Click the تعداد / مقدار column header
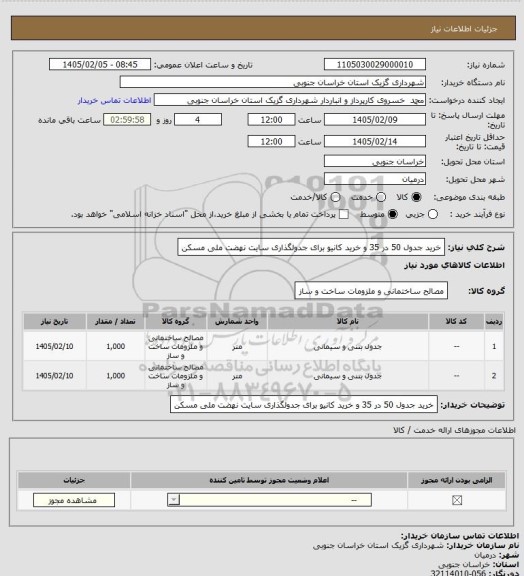The image size is (524, 576). click(x=116, y=321)
